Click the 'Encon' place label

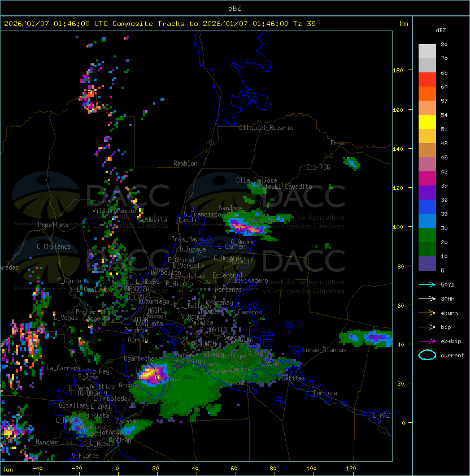339,143
